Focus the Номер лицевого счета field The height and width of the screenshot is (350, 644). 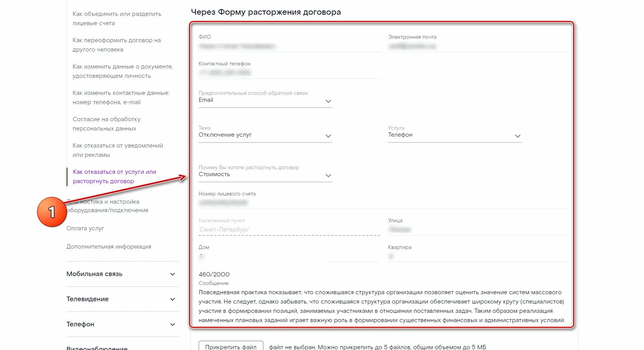point(384,202)
